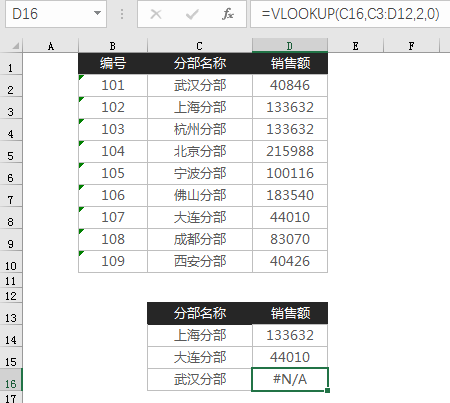
Task: Click the 销售额 header in row 1
Action: click(290, 63)
